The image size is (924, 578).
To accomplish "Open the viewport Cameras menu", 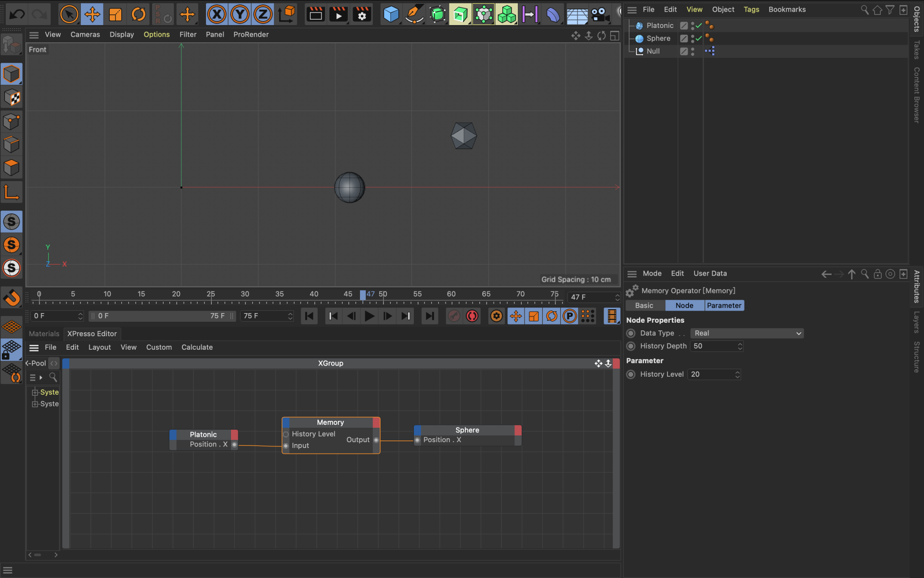I will point(85,35).
